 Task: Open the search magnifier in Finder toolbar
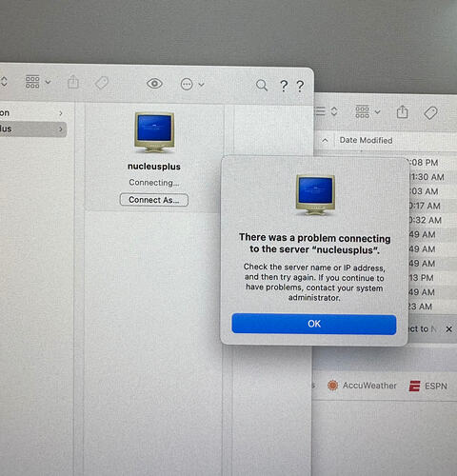click(262, 86)
